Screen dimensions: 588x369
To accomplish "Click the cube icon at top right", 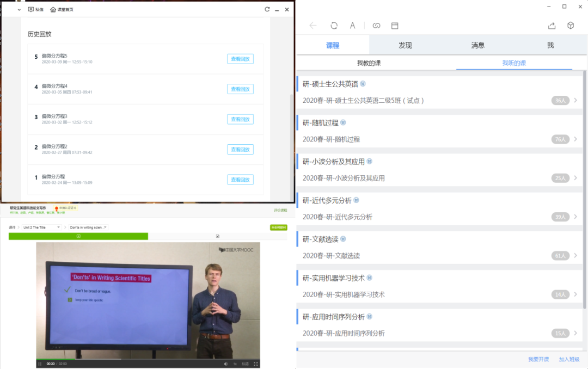I will pos(570,26).
